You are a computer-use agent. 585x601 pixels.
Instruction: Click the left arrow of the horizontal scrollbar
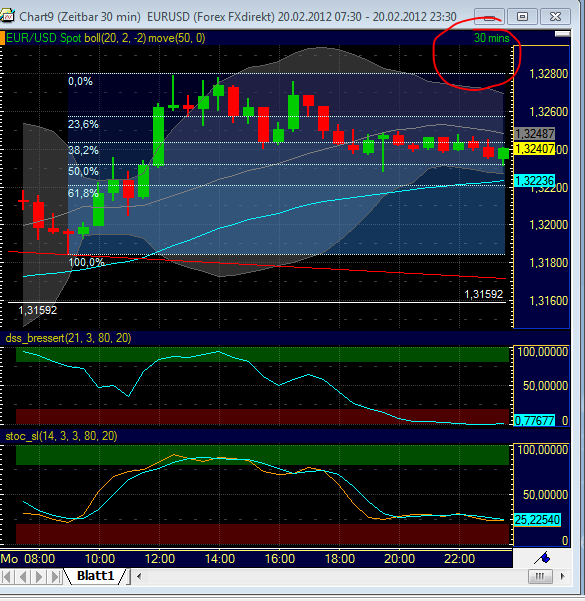[139, 576]
